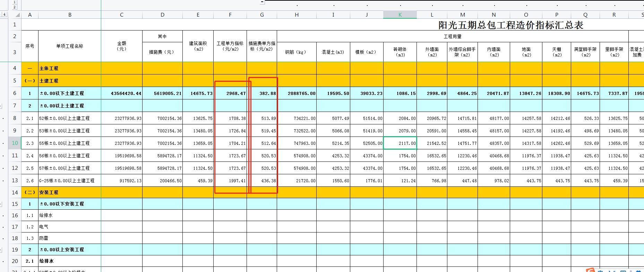Select column R header

point(614,15)
